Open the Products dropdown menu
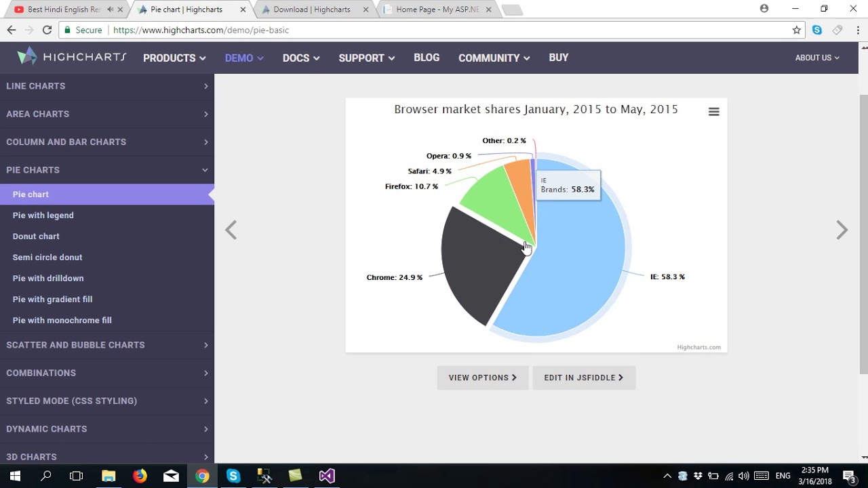 tap(174, 58)
